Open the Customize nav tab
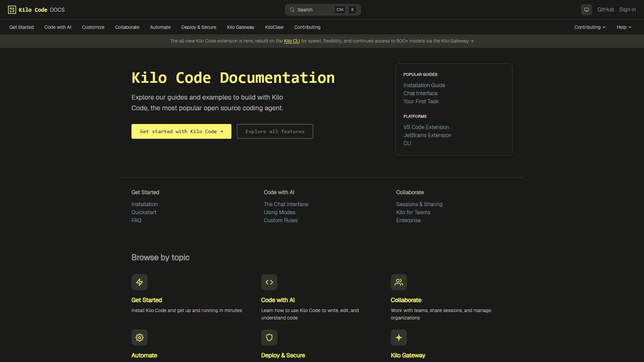 pos(93,27)
